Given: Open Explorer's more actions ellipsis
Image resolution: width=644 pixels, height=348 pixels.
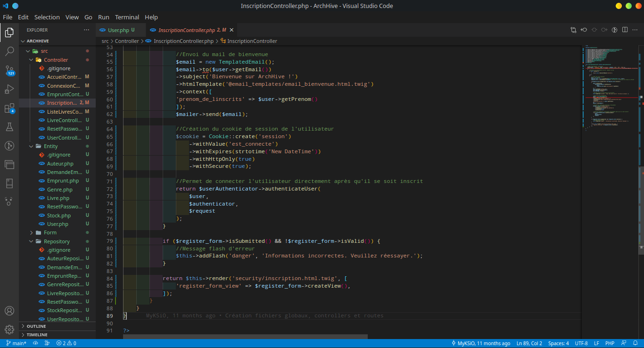Looking at the screenshot, I should (x=86, y=30).
